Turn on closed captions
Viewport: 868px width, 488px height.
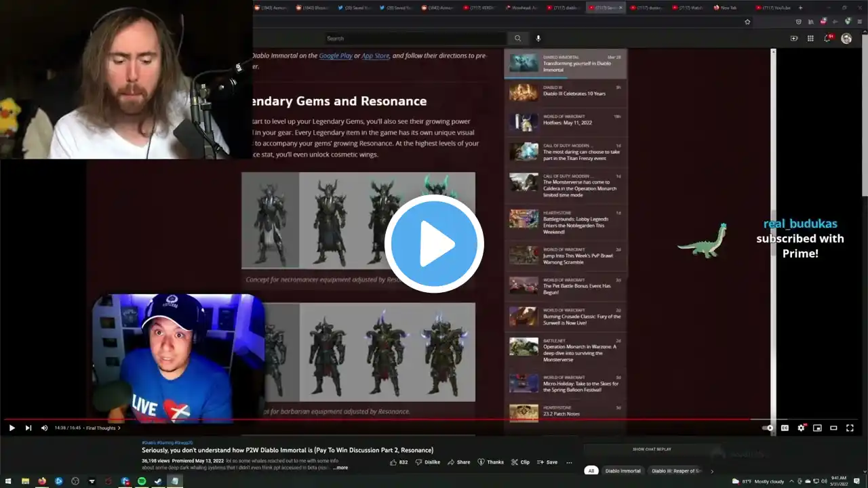pos(785,428)
